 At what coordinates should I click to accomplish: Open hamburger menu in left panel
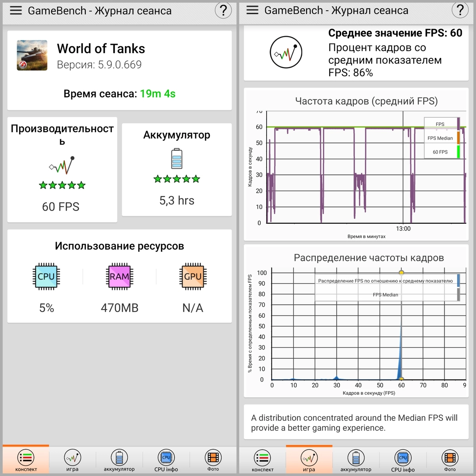coord(16,11)
